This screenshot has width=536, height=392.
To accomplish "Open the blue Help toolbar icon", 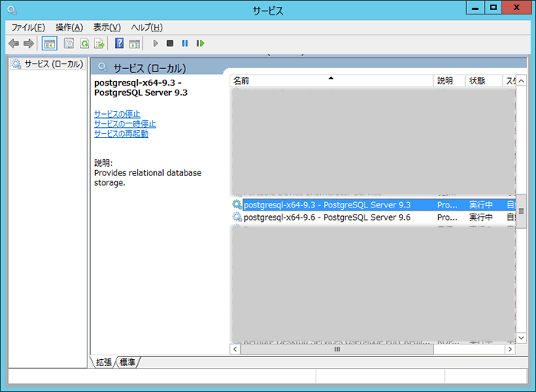I will point(119,44).
